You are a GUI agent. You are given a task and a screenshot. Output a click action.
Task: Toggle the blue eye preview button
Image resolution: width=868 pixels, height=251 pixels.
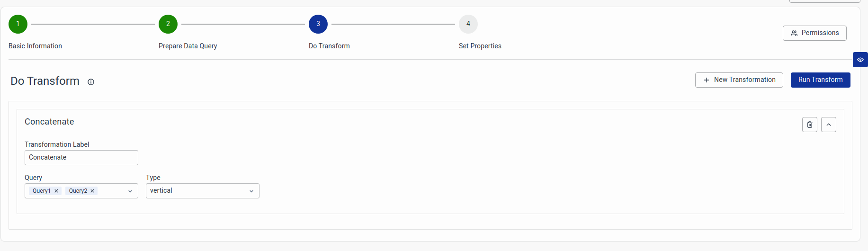860,60
